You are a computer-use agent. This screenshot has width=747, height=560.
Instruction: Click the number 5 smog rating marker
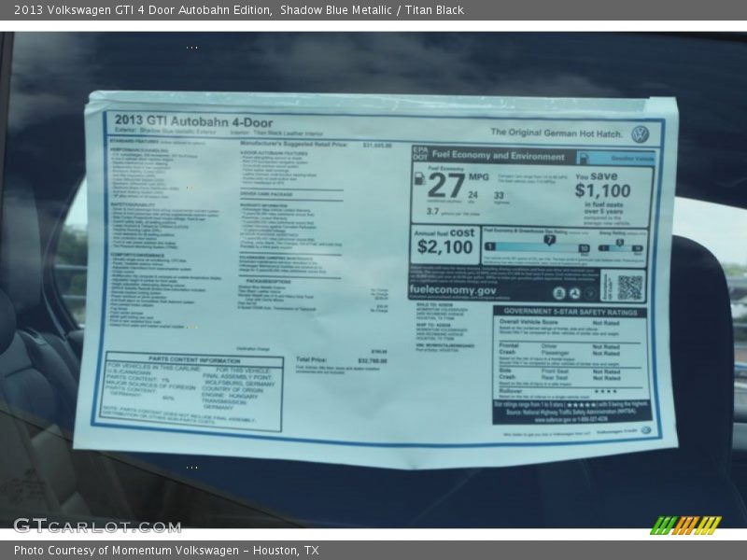619,243
